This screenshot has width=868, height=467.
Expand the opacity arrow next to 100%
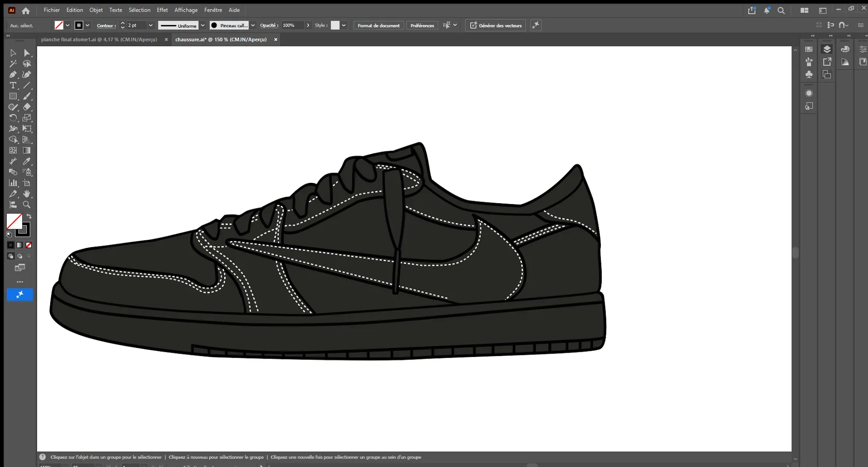click(308, 26)
